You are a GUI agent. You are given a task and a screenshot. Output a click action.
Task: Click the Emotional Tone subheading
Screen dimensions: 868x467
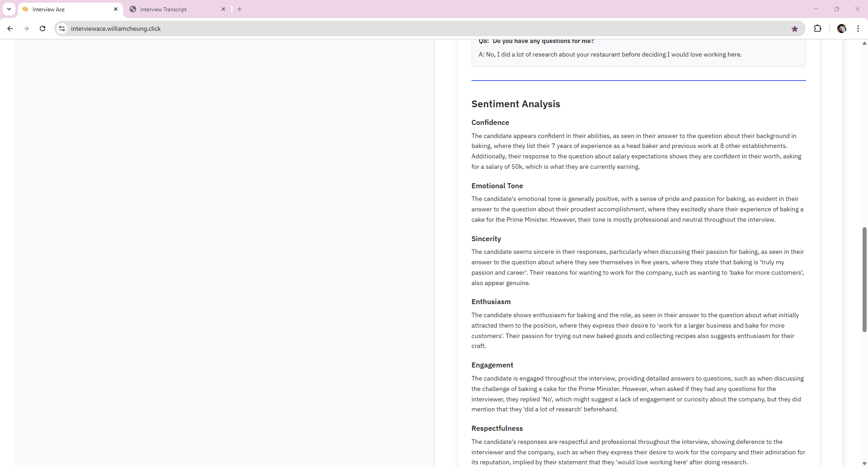pyautogui.click(x=497, y=186)
